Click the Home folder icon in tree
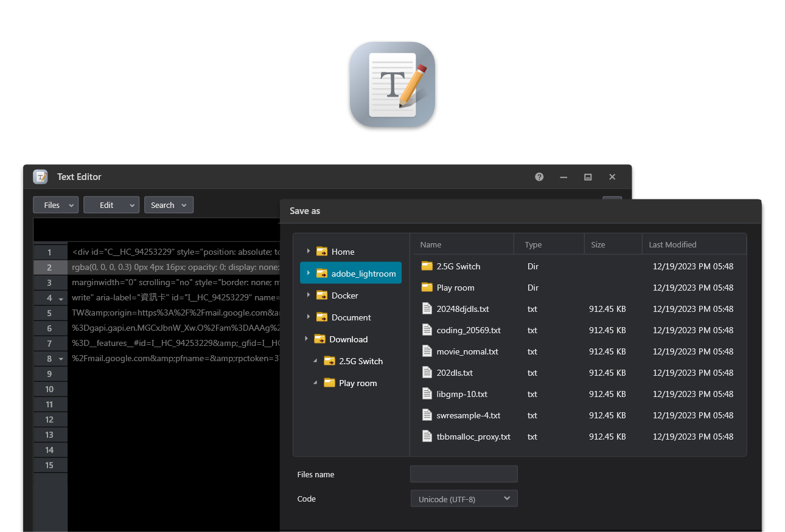 [x=322, y=252]
